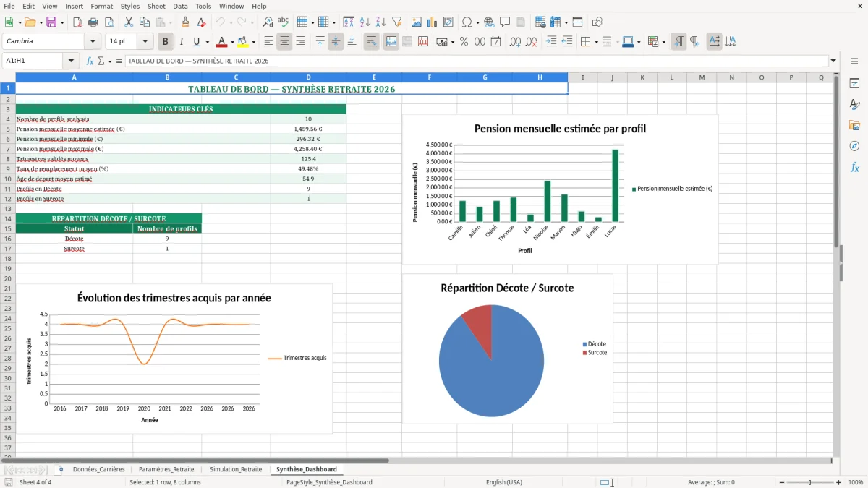Clear direct formatting icon
Screen dimensions: 868x488
tap(201, 22)
